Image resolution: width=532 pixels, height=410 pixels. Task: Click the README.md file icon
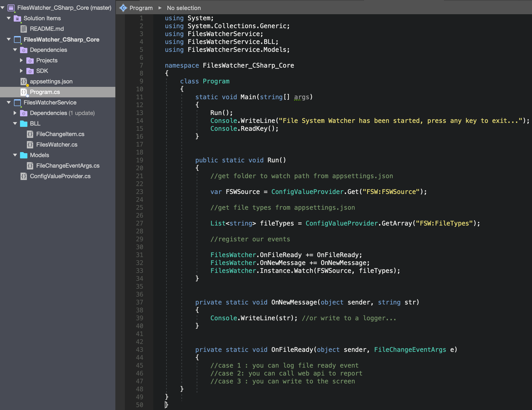pyautogui.click(x=24, y=29)
